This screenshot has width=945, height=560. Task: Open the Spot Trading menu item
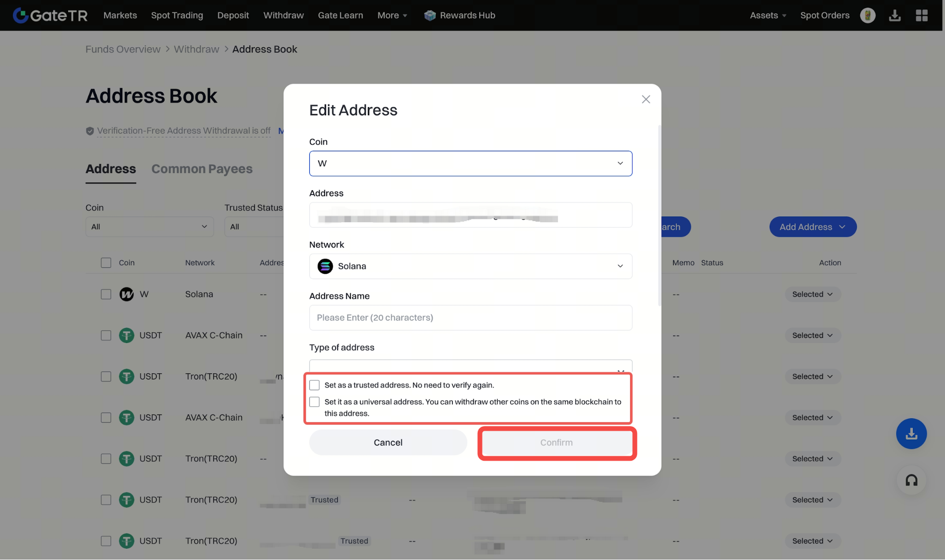pos(177,15)
